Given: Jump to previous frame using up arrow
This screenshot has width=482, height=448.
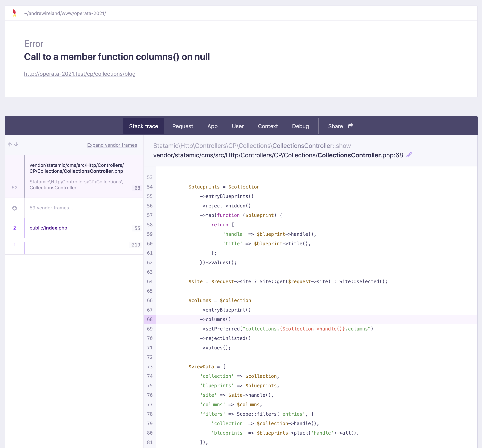Looking at the screenshot, I should (10, 145).
